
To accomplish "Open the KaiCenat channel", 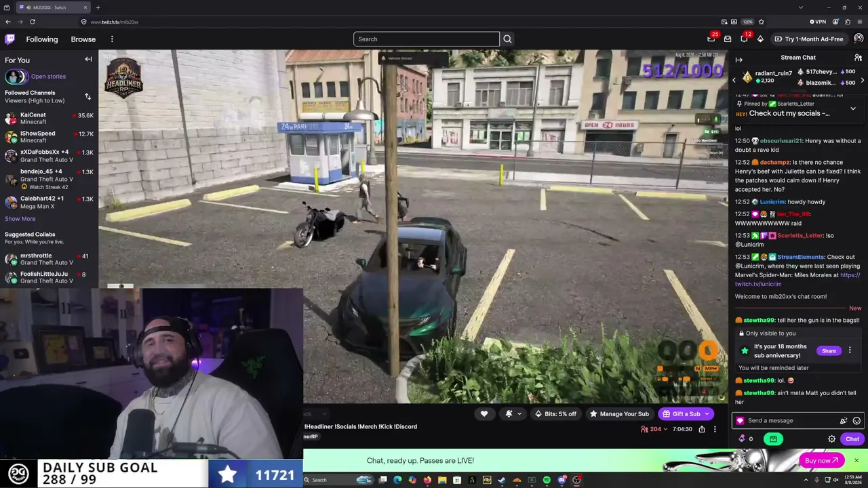I will pyautogui.click(x=49, y=119).
